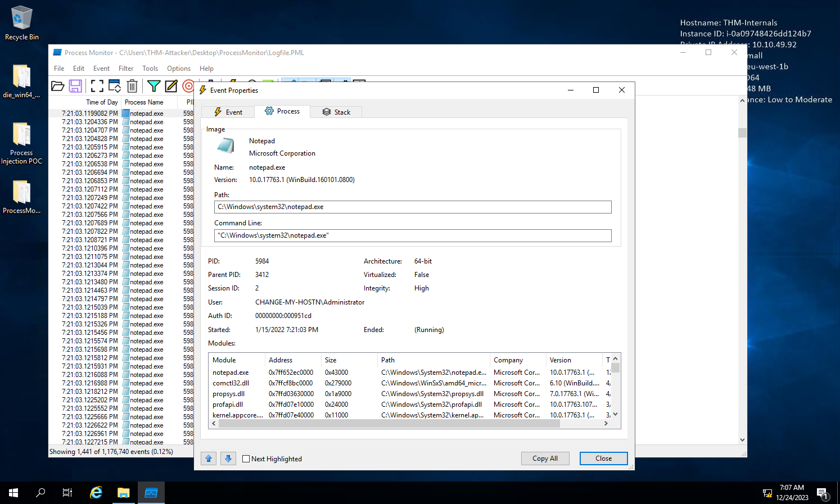Click the Clear display trash icon
Viewport: 840px width, 504px height.
132,86
